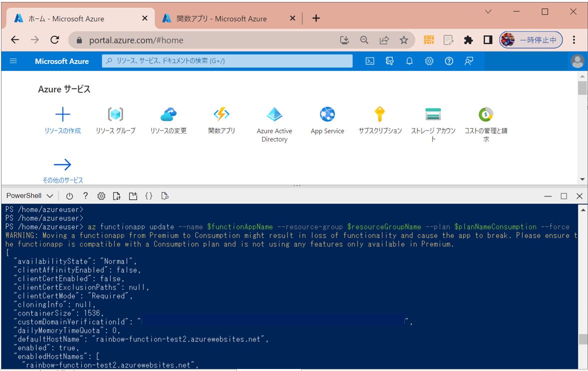Switch to the 関数アプリ browser tab
This screenshot has height=371, width=588.
click(221, 18)
